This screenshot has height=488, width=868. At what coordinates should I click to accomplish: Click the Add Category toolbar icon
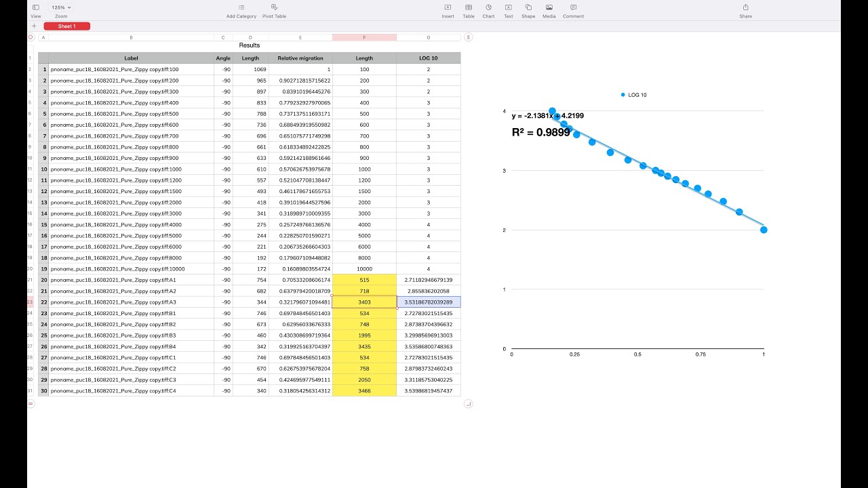pyautogui.click(x=241, y=11)
